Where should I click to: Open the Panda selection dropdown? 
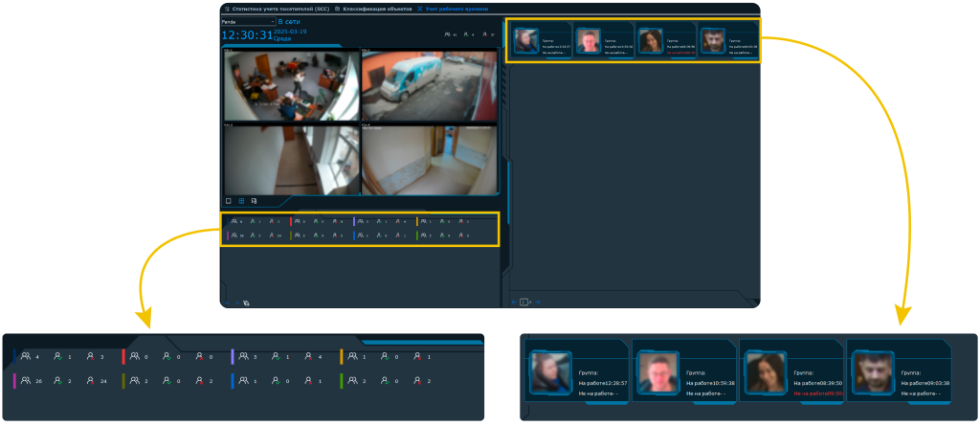pos(248,21)
